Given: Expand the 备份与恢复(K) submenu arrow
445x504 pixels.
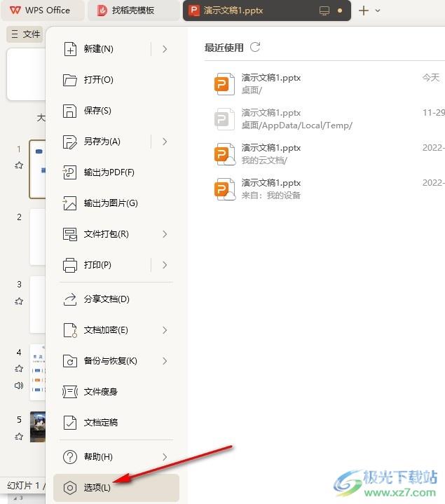Looking at the screenshot, I should click(165, 361).
